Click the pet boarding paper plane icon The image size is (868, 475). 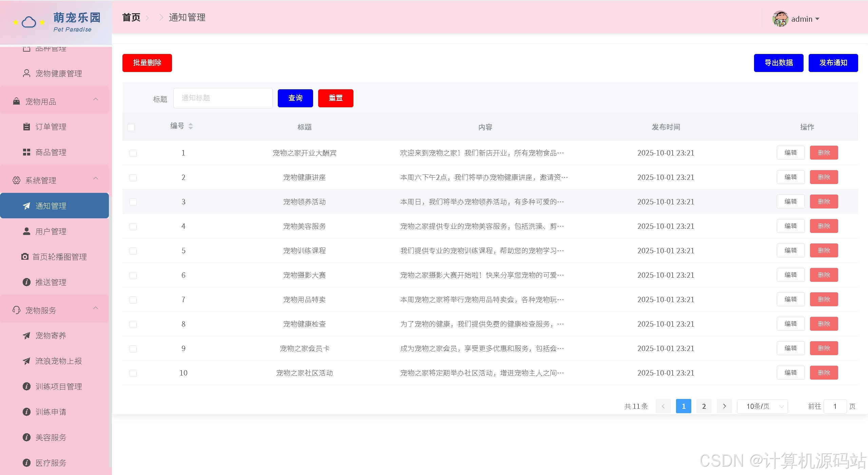click(x=26, y=335)
